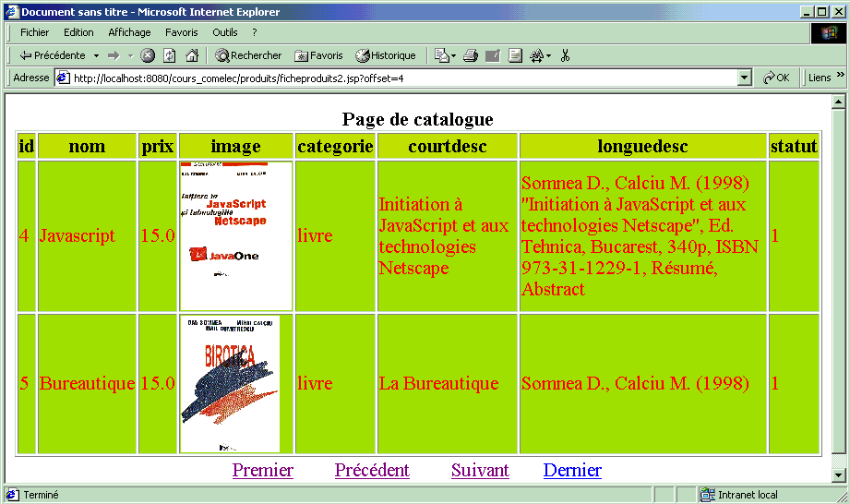
Task: Open the Favoris toolbar button
Action: click(x=318, y=55)
